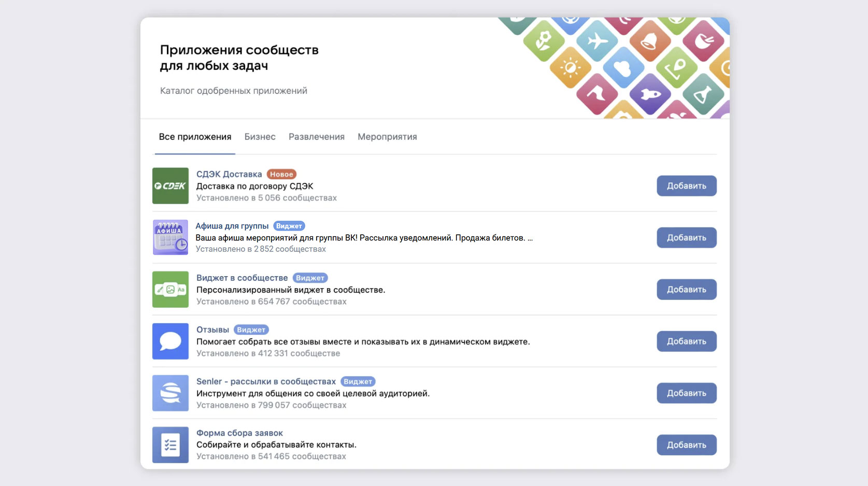
Task: Add Senler рассылки to community
Action: (x=686, y=393)
